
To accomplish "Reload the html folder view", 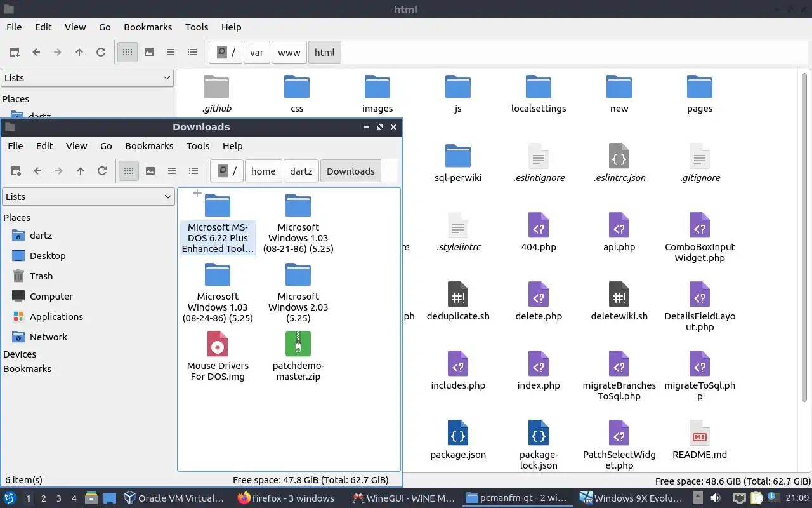I will (101, 52).
